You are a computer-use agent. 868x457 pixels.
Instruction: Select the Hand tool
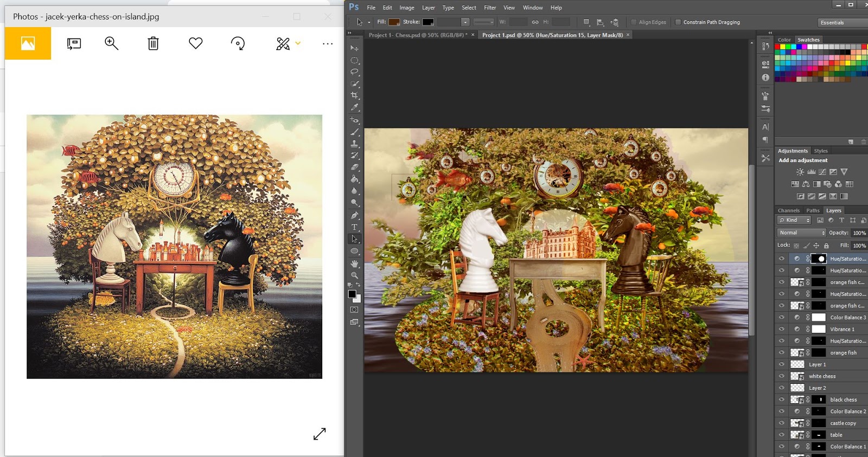pyautogui.click(x=355, y=263)
